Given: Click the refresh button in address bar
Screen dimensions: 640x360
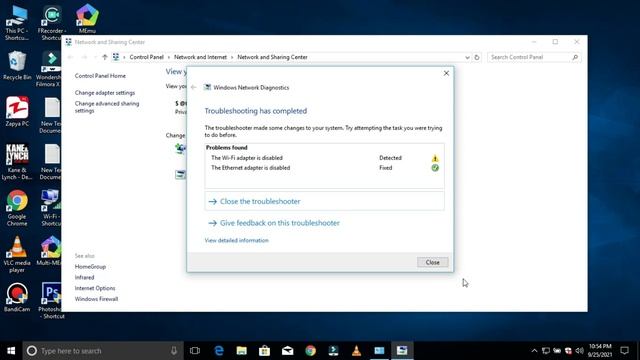Looking at the screenshot, I should pyautogui.click(x=477, y=58).
